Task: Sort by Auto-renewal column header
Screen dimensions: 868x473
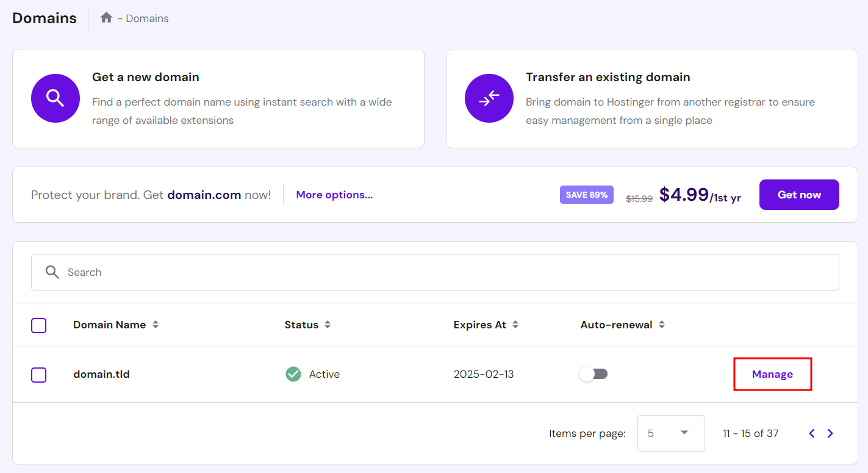Action: pos(623,325)
